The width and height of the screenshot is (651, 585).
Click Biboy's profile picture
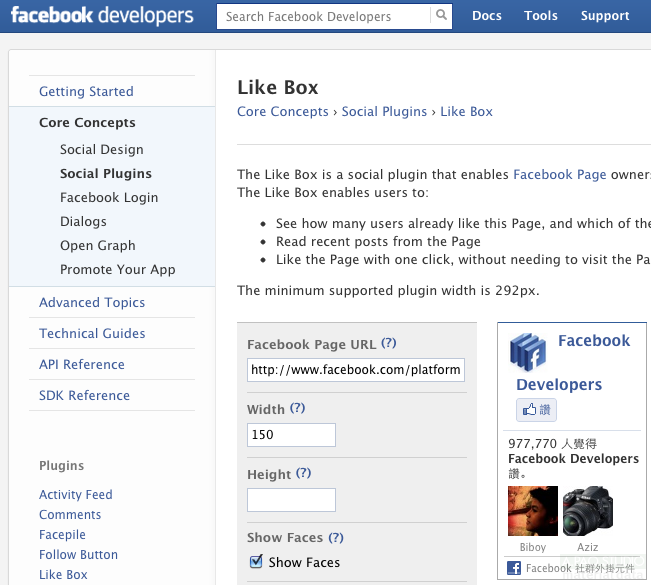click(533, 511)
